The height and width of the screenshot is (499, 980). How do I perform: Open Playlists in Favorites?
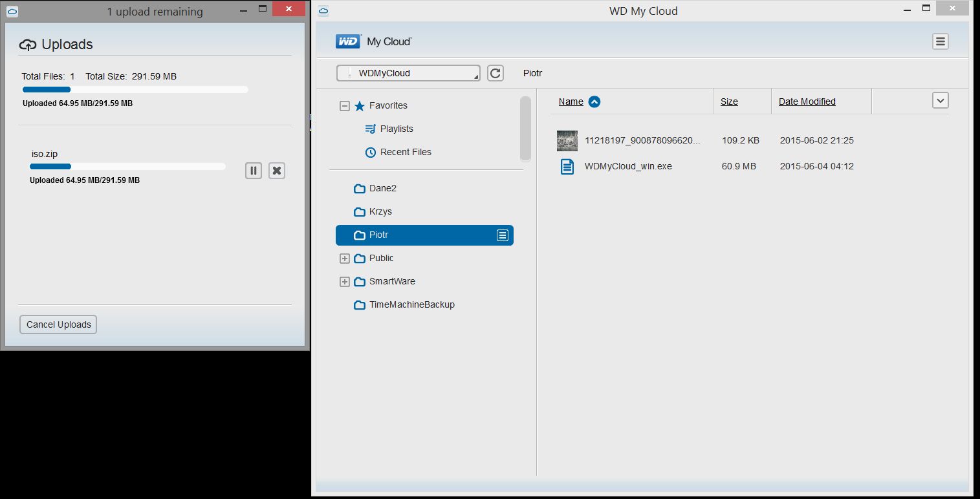(397, 129)
